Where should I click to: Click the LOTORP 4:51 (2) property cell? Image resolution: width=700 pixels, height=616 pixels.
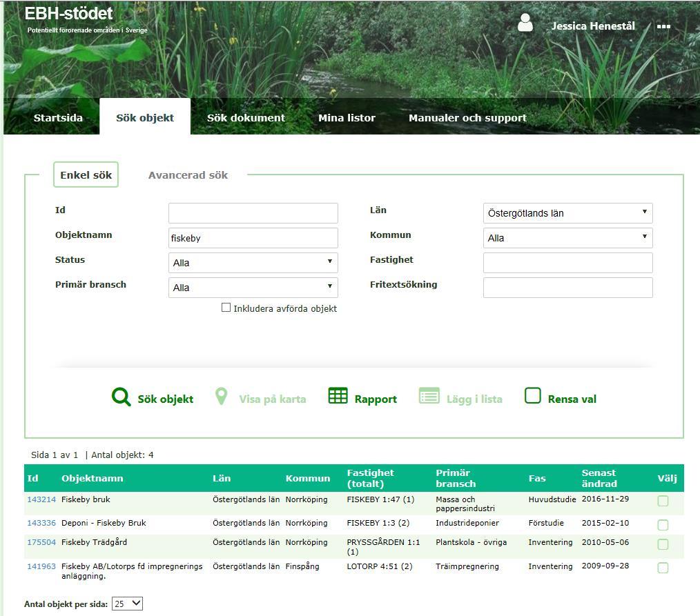coord(380,566)
